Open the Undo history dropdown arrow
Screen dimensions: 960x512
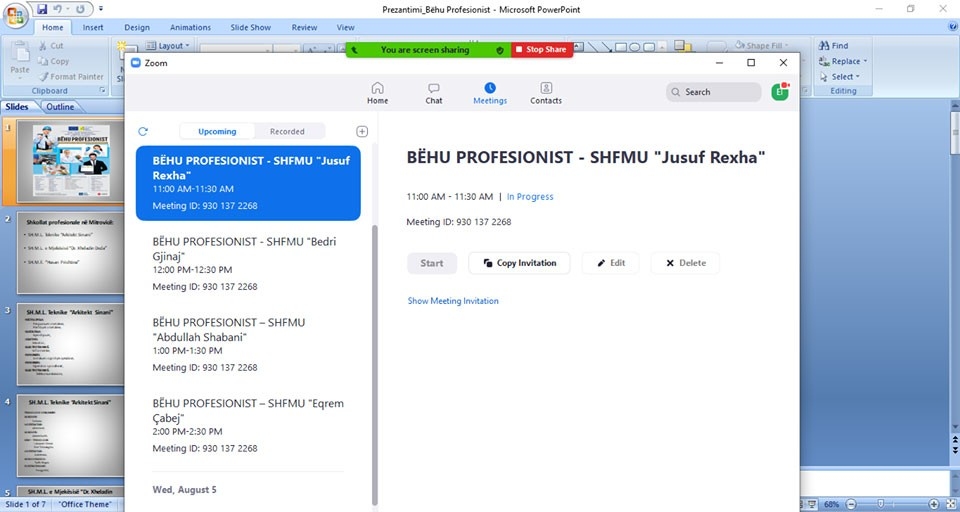click(67, 9)
